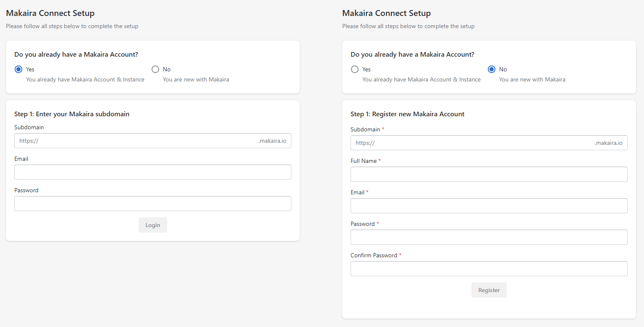
Task: Click the 'https://' prefix in the login Subdomain field
Action: tap(29, 141)
